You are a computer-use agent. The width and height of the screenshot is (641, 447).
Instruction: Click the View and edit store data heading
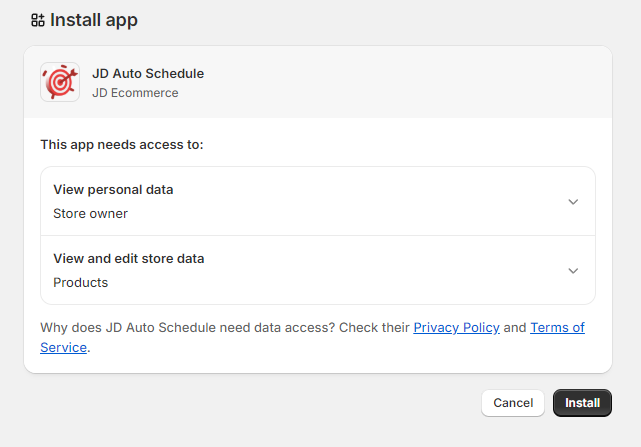click(x=129, y=258)
